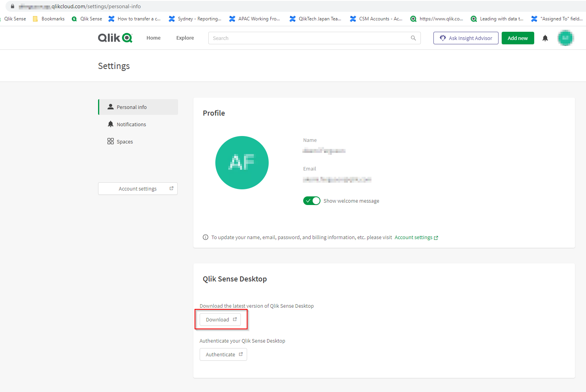The width and height of the screenshot is (586, 392).
Task: Focus the Search input field
Action: click(314, 38)
